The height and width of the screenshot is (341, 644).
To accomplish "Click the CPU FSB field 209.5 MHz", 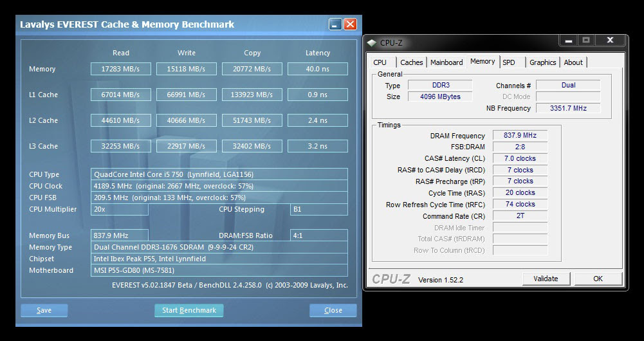I will (x=219, y=198).
